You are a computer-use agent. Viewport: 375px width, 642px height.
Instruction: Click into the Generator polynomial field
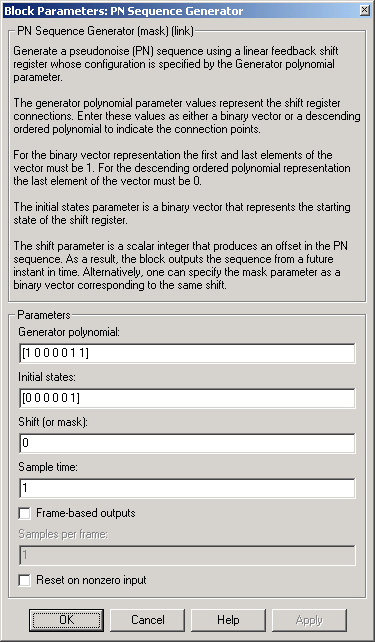pos(187,353)
